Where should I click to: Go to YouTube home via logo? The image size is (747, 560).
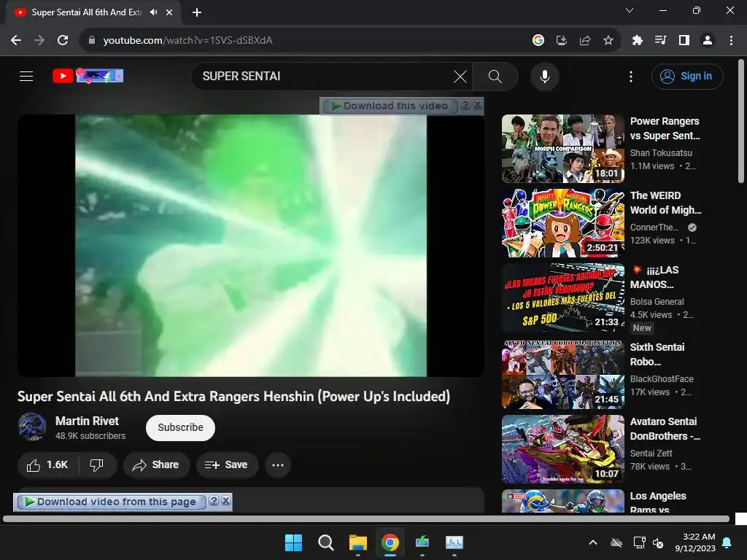coord(88,76)
